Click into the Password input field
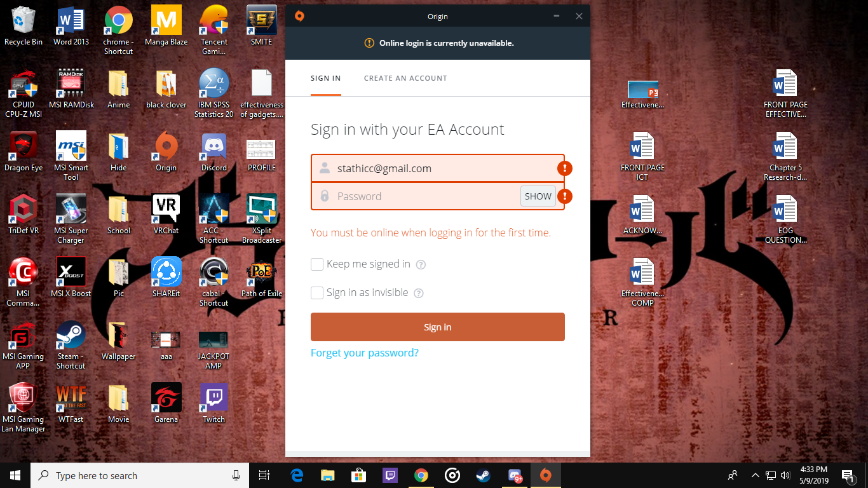Screen dimensions: 868x488 (426, 196)
